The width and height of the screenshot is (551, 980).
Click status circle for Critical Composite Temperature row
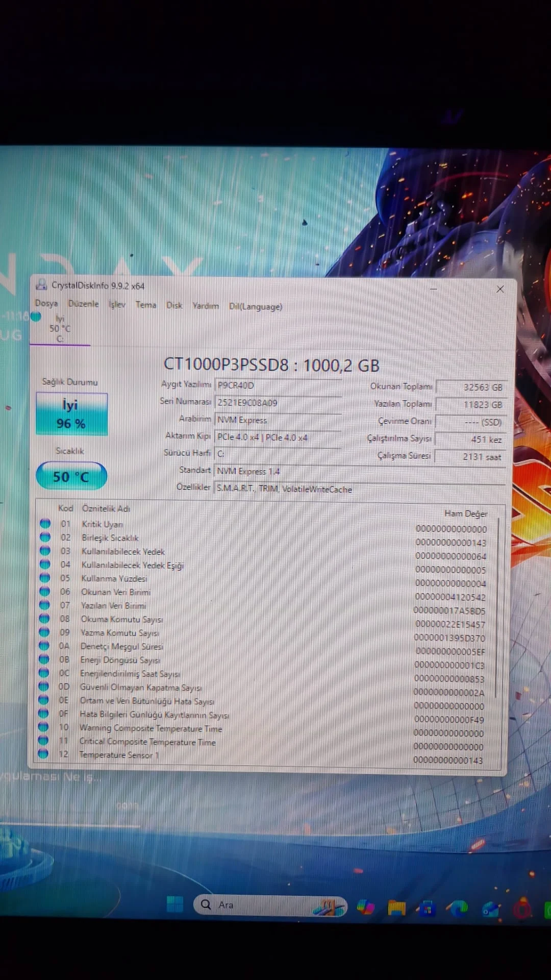tap(43, 740)
